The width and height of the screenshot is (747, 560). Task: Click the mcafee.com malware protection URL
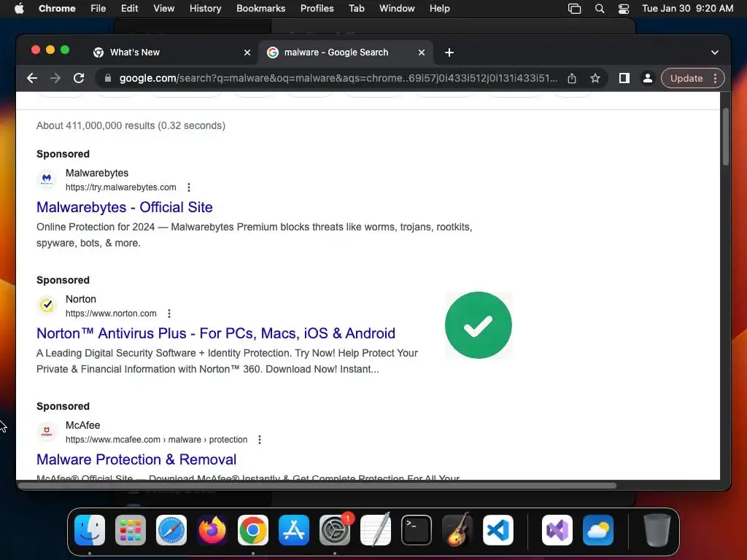tap(156, 440)
